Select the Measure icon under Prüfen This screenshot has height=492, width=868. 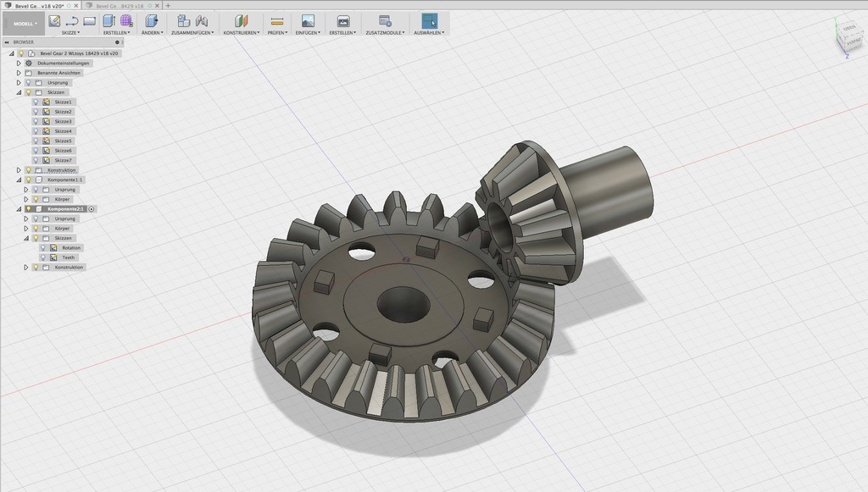pyautogui.click(x=276, y=19)
